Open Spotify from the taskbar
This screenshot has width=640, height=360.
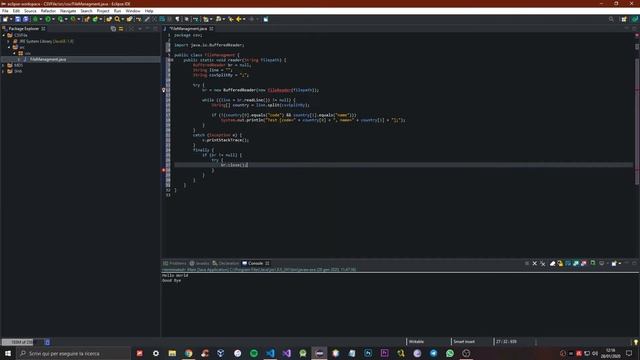pyautogui.click(x=254, y=353)
